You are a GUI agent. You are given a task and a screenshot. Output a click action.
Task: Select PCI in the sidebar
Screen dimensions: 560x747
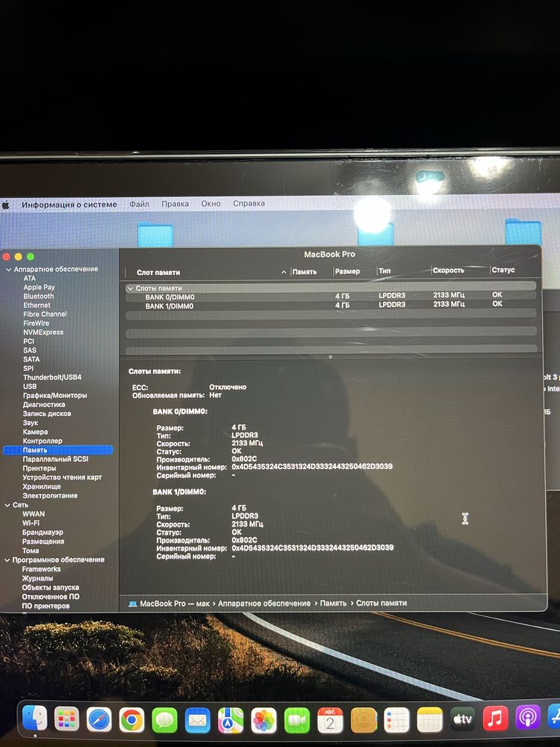(28, 341)
